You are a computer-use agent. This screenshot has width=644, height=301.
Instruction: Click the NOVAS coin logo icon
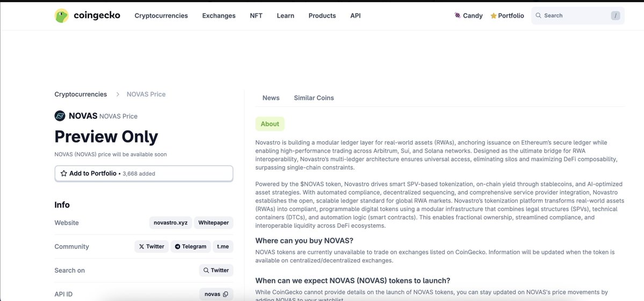[60, 116]
